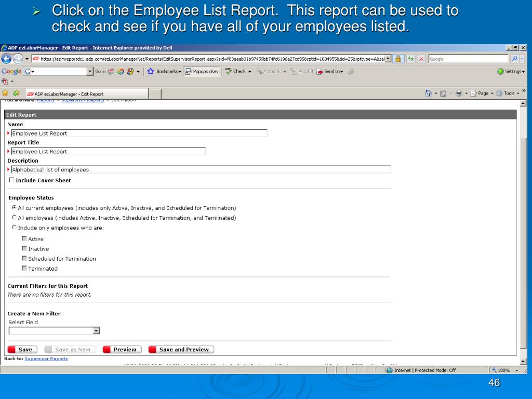The height and width of the screenshot is (399, 532).
Task: Click the Google toolbar puzzle-piece icon
Action: [130, 72]
